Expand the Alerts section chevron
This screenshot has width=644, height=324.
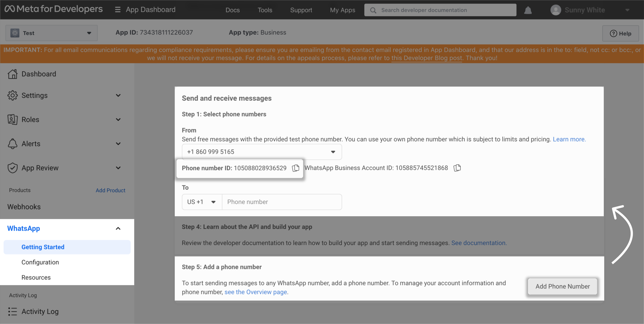point(118,144)
